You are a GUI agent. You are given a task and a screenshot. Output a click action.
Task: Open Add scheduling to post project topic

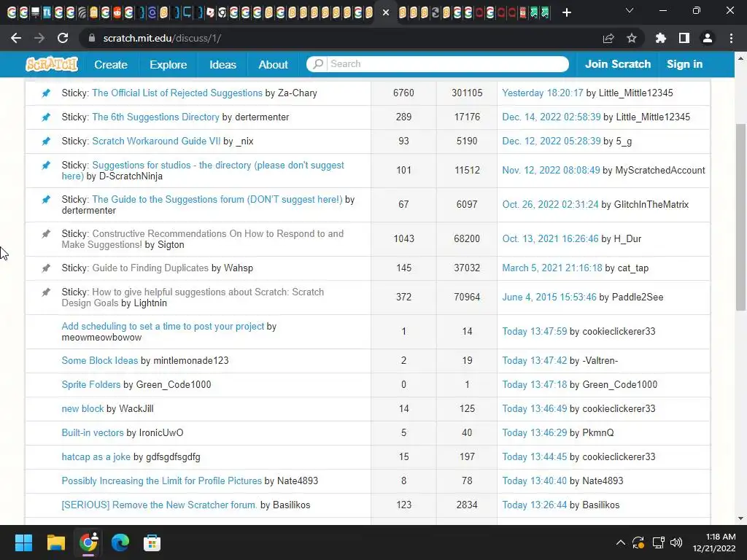(x=163, y=326)
